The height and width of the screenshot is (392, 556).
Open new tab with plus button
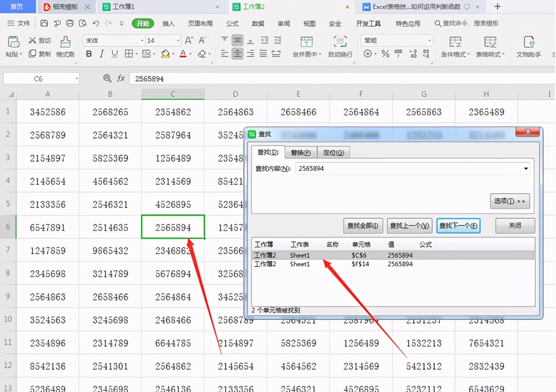coord(497,6)
